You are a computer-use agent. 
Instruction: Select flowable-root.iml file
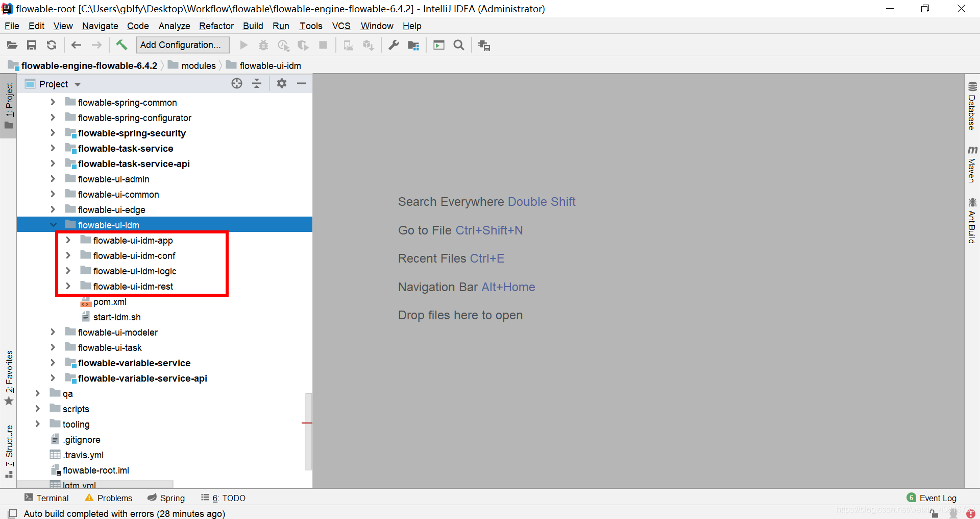click(95, 470)
